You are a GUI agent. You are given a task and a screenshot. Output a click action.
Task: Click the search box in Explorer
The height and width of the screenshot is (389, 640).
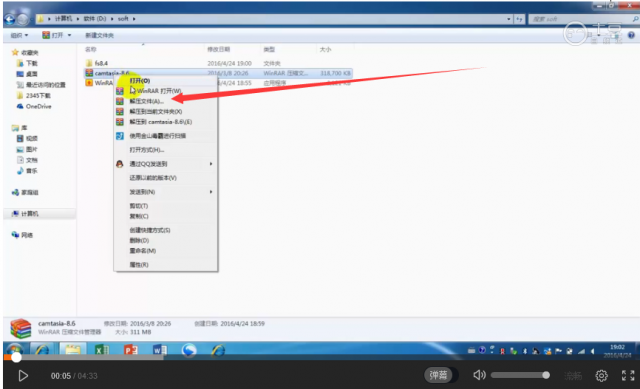click(582, 19)
